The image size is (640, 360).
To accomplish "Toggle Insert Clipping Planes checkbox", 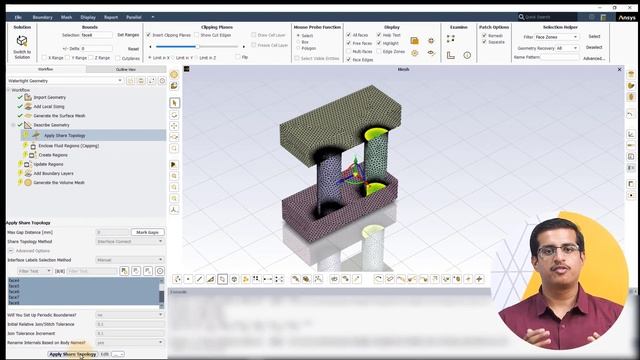I will coord(149,35).
